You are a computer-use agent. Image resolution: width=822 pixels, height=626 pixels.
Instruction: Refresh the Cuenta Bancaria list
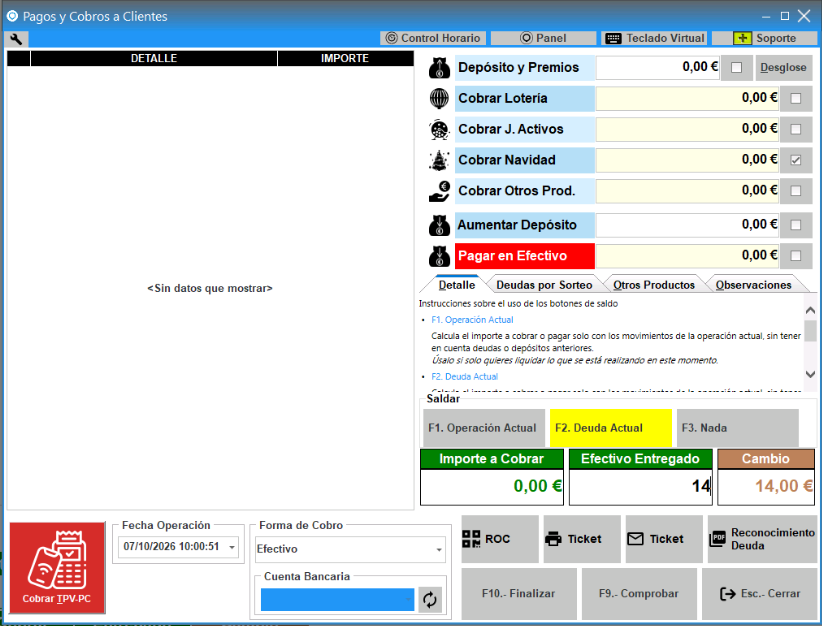pos(430,600)
